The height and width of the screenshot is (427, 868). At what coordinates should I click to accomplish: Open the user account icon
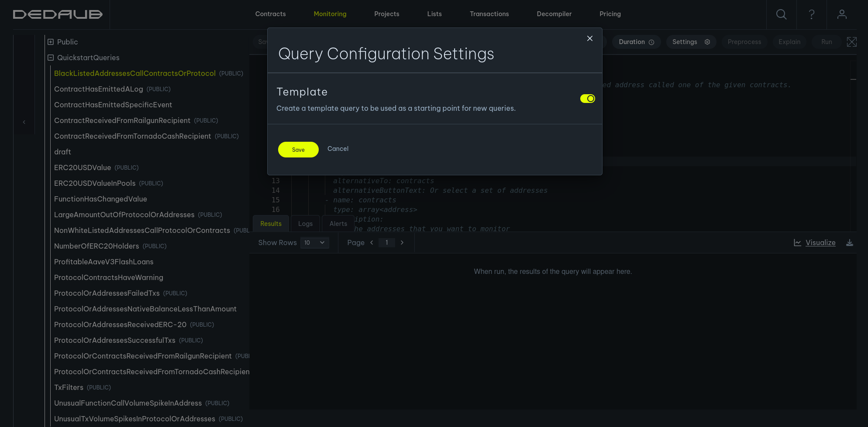841,14
